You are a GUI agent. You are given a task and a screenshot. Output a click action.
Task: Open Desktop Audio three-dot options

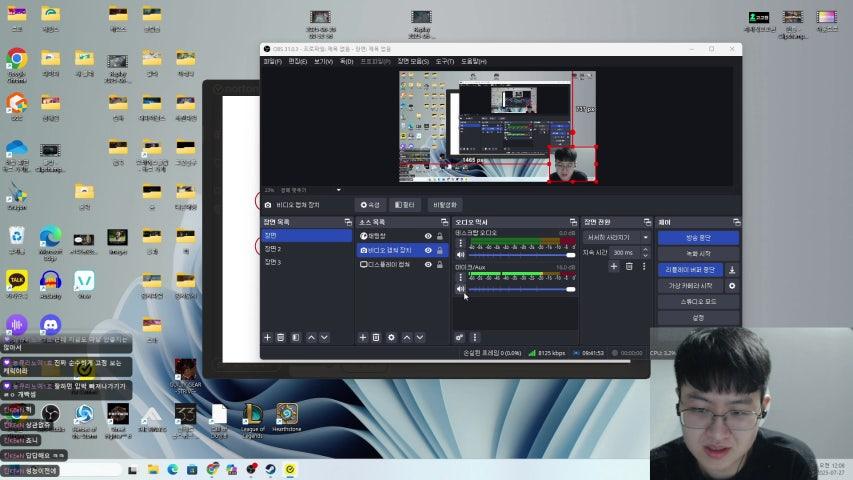coord(460,243)
